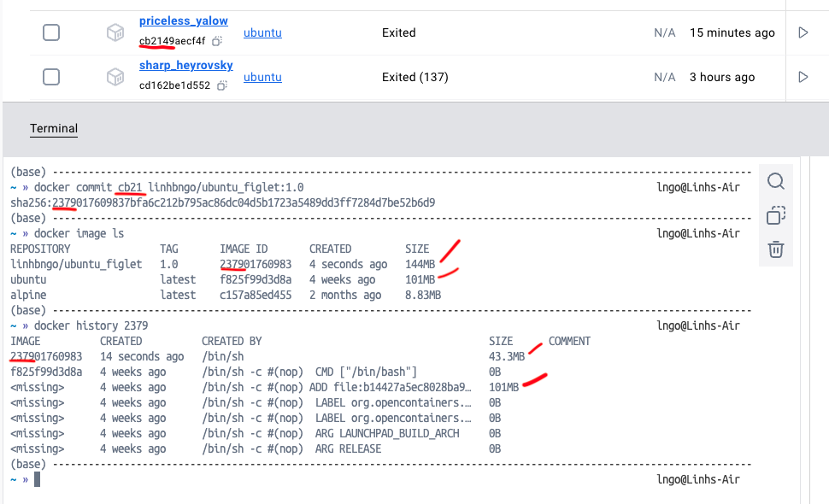Click the cube icon beside priceless_yalow
Viewport: 829px width, 504px height.
point(115,32)
